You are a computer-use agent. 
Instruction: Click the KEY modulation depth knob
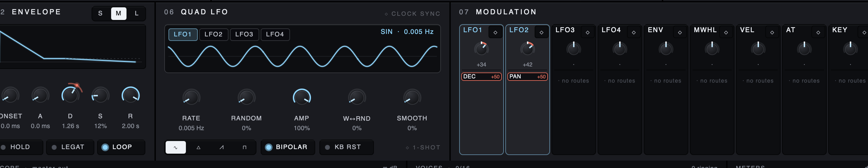[x=850, y=49]
